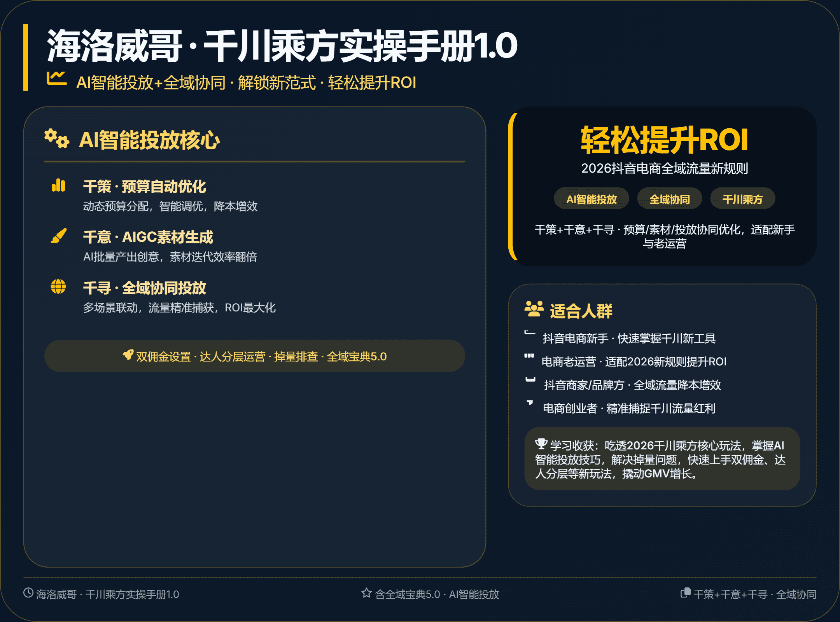
Task: Select the 全域协同 tag pill
Action: (x=669, y=199)
